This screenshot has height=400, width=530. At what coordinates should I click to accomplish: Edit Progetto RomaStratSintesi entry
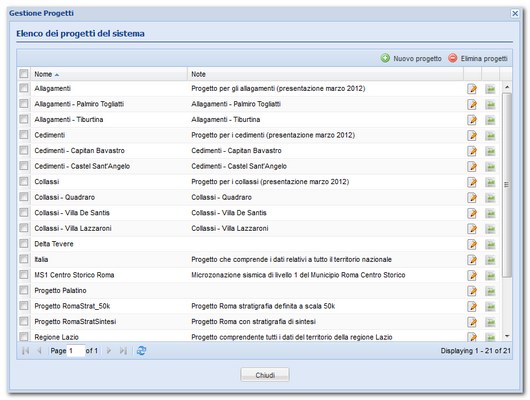(x=472, y=322)
